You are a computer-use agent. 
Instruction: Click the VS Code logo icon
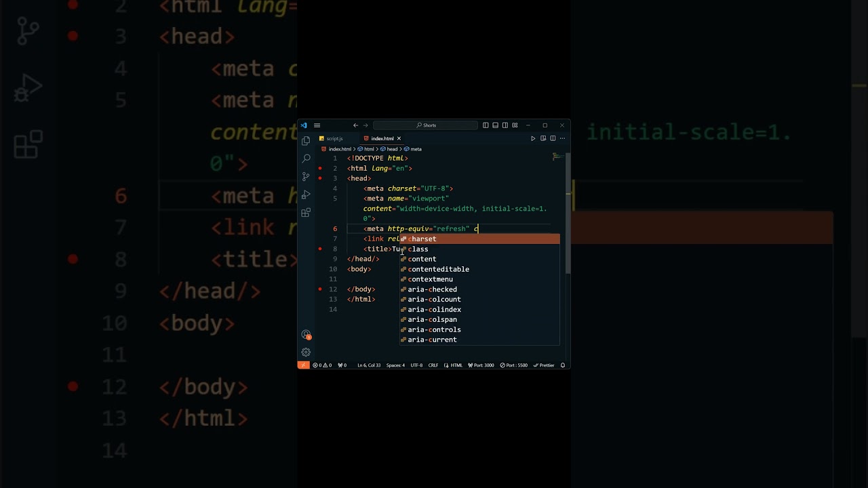(x=304, y=125)
